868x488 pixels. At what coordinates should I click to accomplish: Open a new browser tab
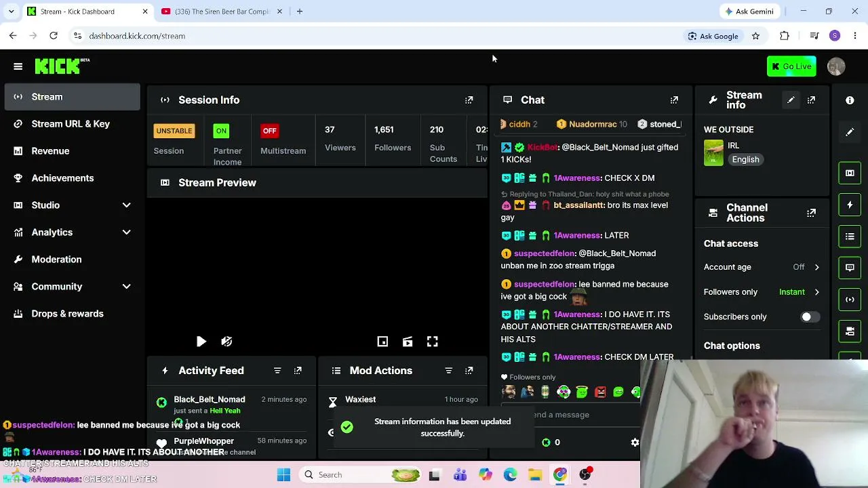pos(300,12)
